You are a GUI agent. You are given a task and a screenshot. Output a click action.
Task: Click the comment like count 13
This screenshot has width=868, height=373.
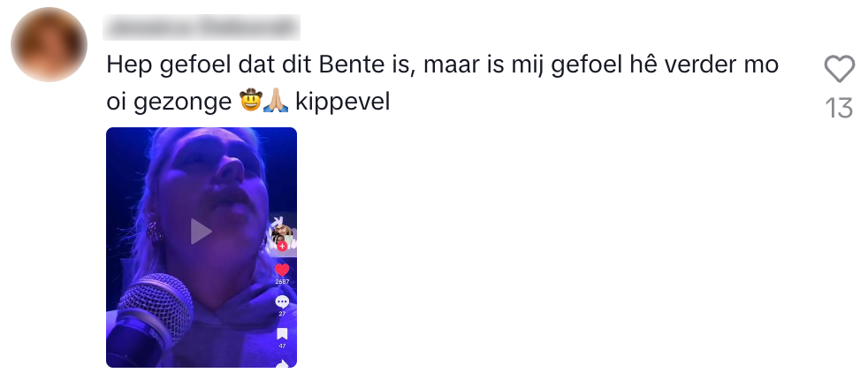point(839,109)
